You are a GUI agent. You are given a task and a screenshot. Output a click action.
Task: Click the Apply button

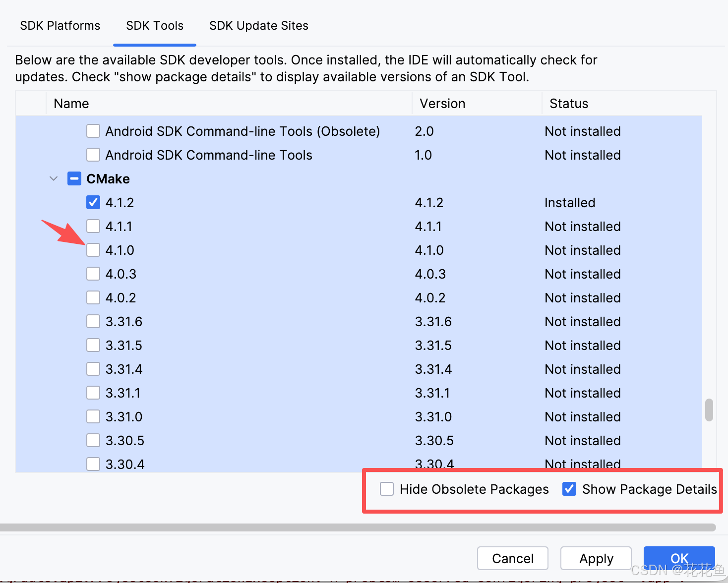coord(596,558)
